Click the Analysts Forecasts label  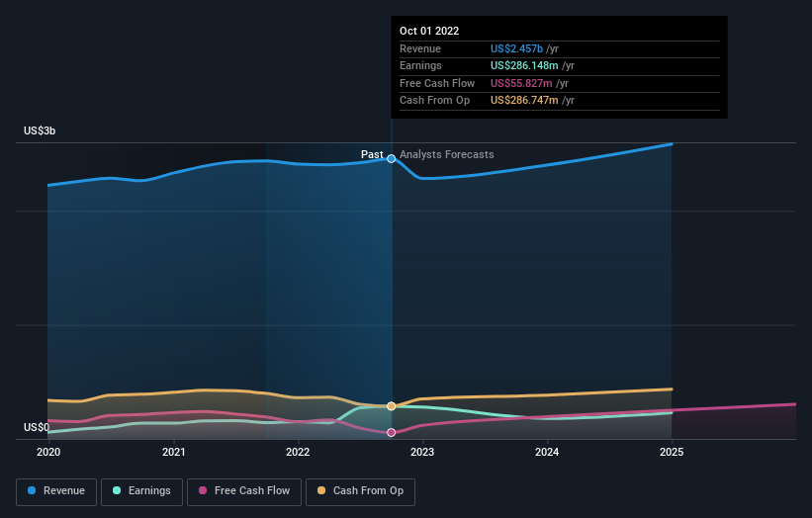pos(446,154)
